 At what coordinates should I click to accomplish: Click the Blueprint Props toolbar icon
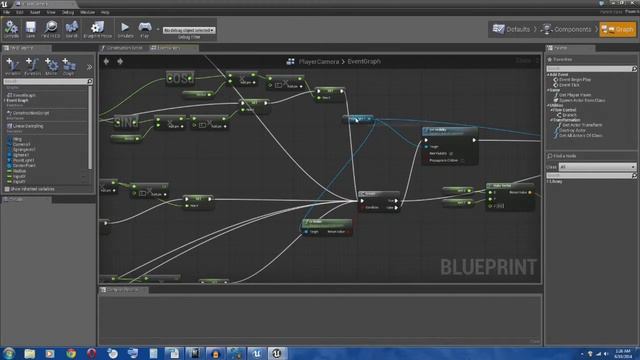click(x=97, y=29)
